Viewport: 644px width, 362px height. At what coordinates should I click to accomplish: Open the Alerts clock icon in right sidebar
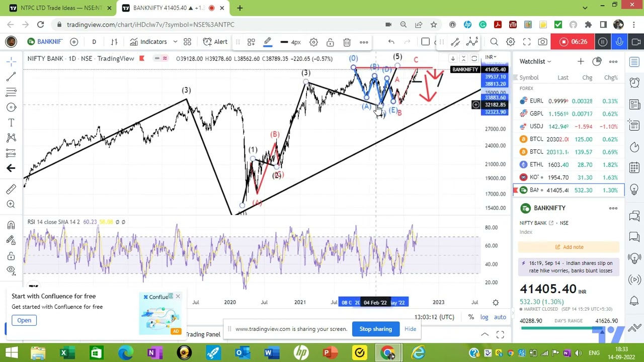click(634, 82)
